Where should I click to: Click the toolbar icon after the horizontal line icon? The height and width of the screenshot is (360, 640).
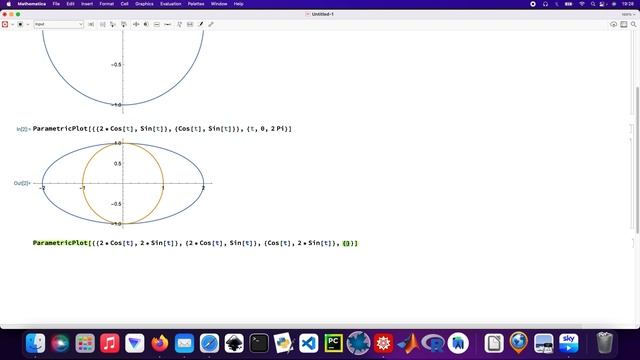point(179,24)
